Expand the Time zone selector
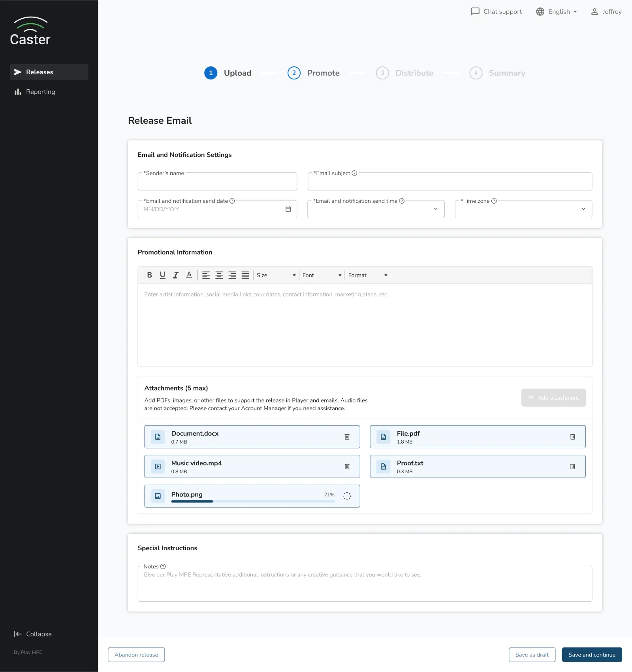 (583, 209)
